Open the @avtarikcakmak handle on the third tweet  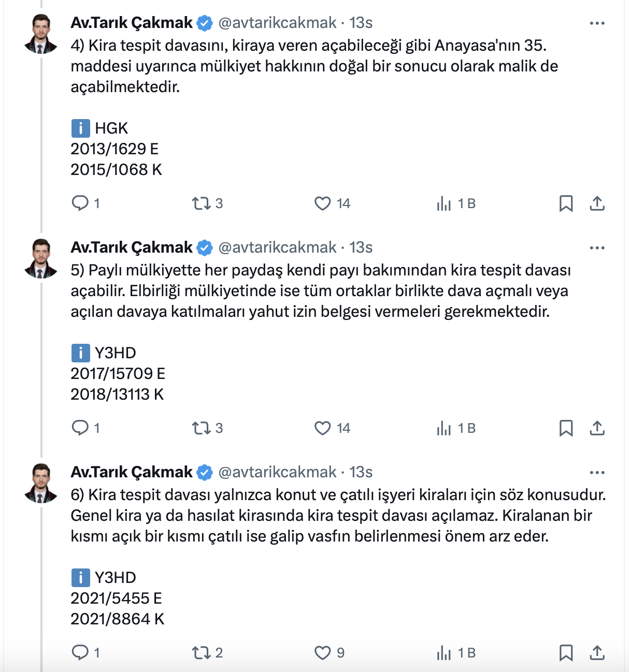[277, 472]
